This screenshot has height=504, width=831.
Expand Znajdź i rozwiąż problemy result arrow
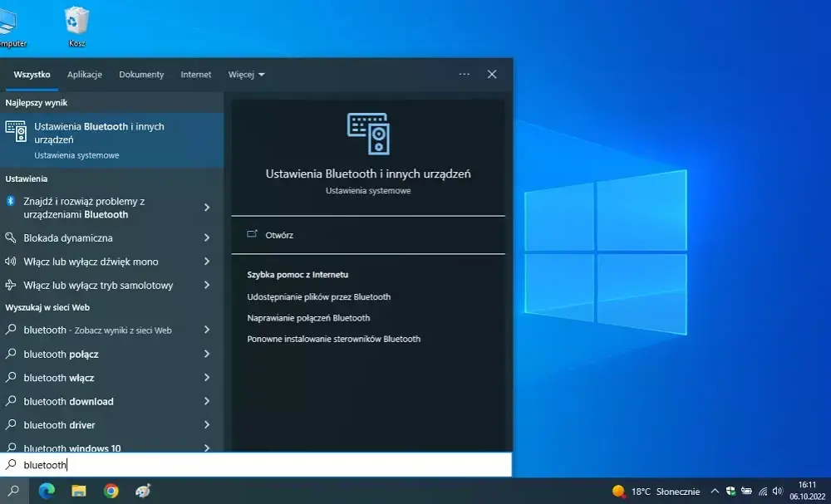click(207, 208)
